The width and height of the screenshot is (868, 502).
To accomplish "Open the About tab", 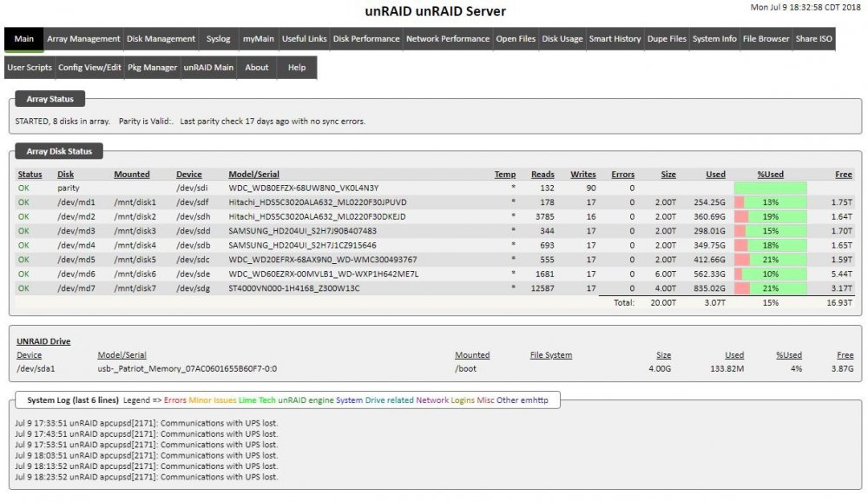I will (x=256, y=68).
